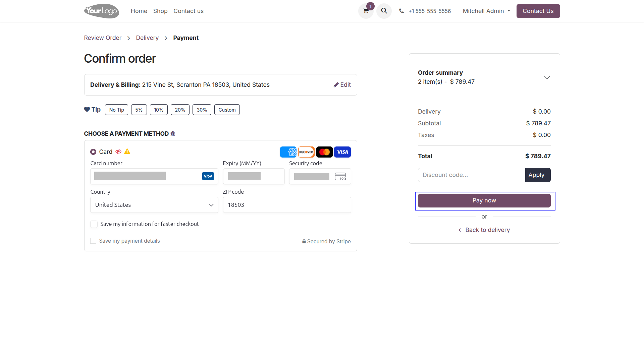The image size is (644, 362).
Task: Open the Mitchell Admin user menu
Action: point(486,11)
